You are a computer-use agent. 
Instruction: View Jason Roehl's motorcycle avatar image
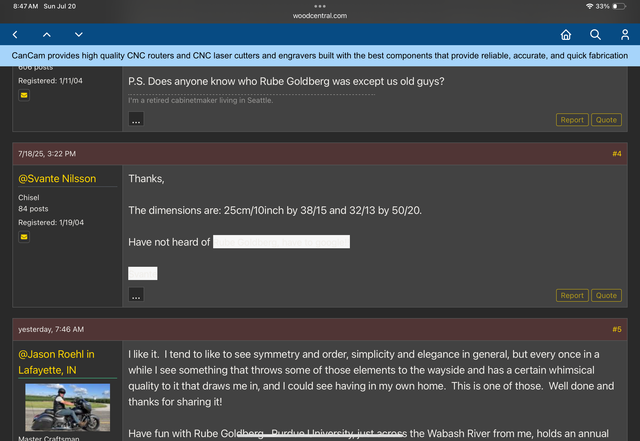[x=67, y=407]
